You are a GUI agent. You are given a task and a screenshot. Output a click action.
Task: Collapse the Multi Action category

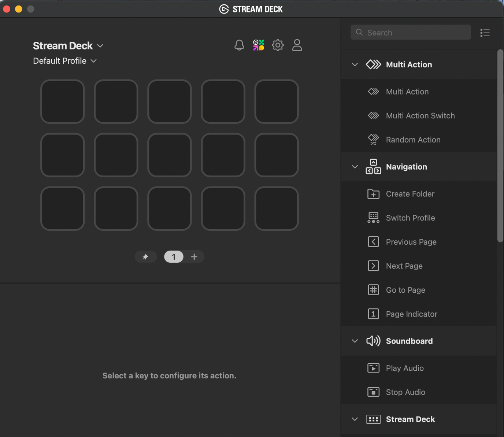point(355,64)
